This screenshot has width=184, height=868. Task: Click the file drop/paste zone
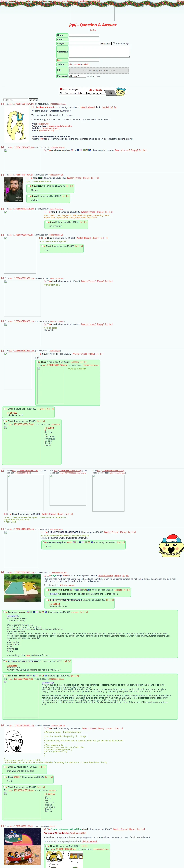(x=99, y=70)
